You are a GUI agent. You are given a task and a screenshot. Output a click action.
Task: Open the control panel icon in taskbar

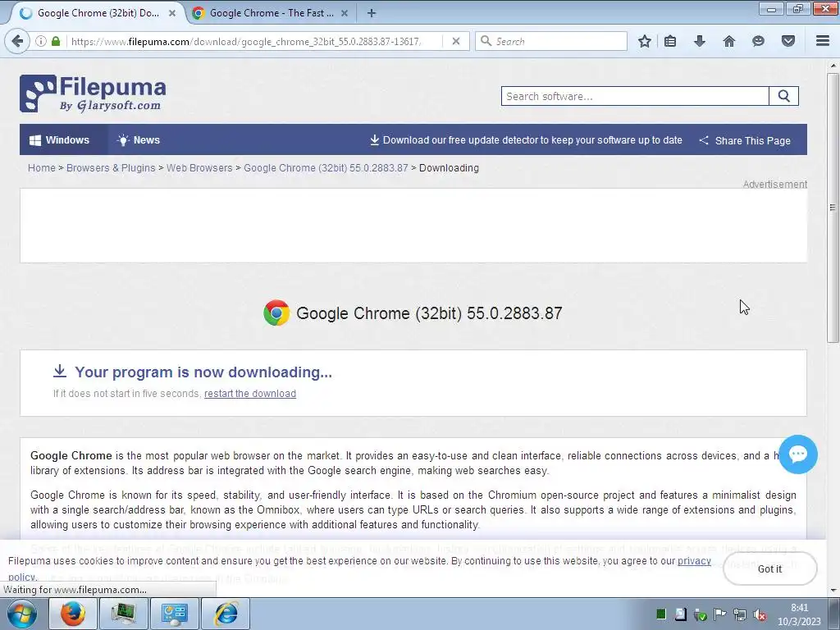click(x=175, y=614)
